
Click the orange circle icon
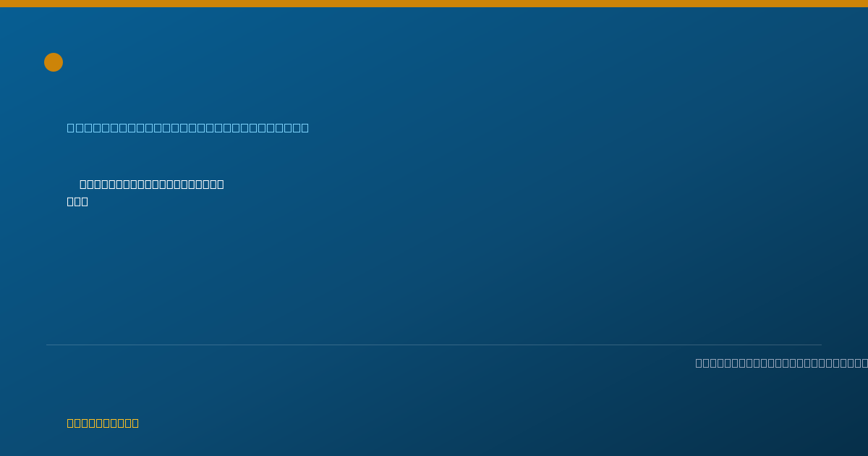click(54, 62)
